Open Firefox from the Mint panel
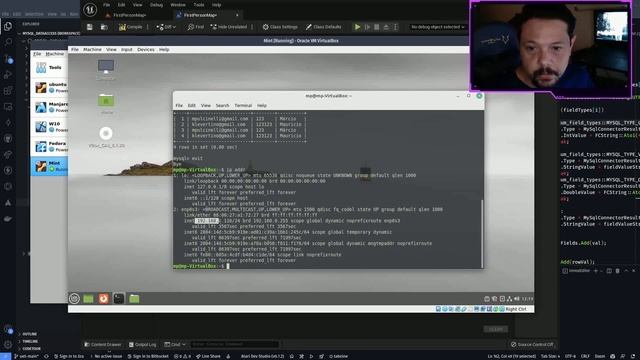This screenshot has width=640, height=360. point(104,298)
